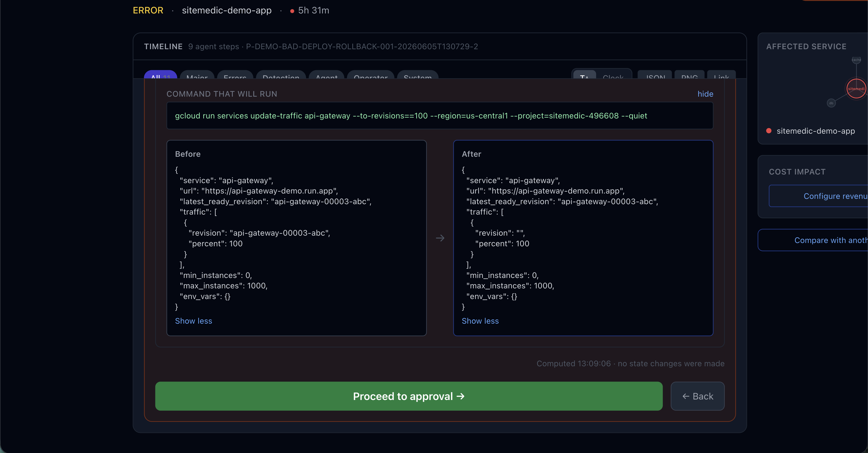Click the ERROR status label
This screenshot has height=453, width=868.
(148, 10)
